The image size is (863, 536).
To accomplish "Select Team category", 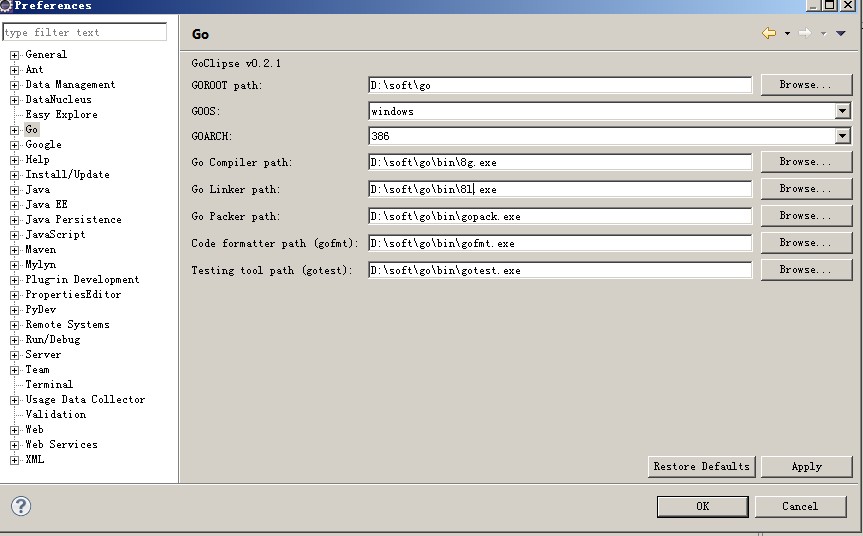I will pos(37,370).
